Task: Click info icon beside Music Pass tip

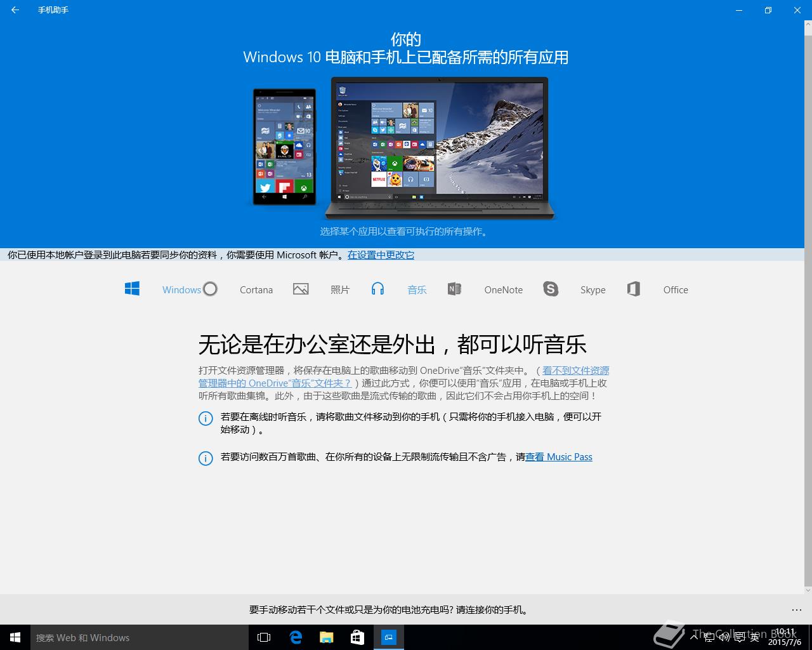Action: [206, 458]
